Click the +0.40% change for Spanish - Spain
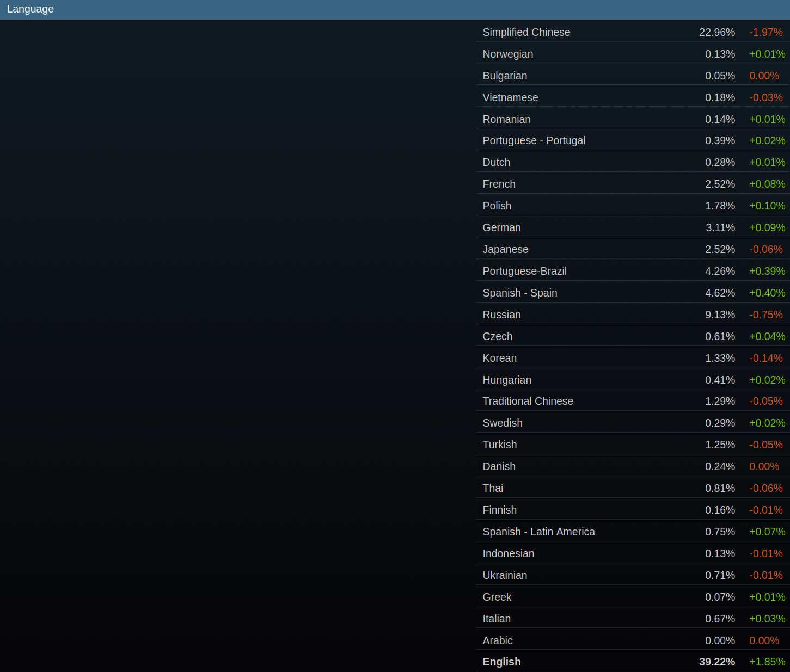This screenshot has height=672, width=790. pyautogui.click(x=767, y=293)
